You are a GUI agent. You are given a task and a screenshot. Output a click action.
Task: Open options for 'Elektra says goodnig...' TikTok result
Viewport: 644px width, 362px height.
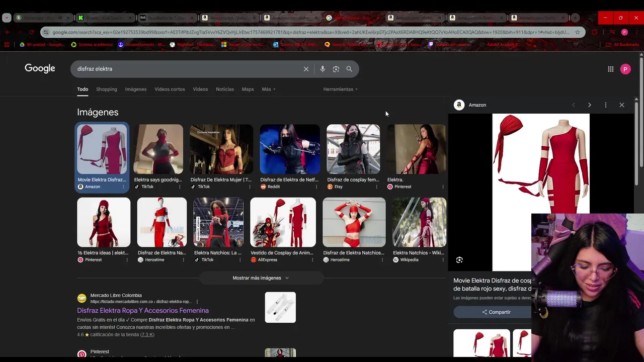(x=180, y=187)
